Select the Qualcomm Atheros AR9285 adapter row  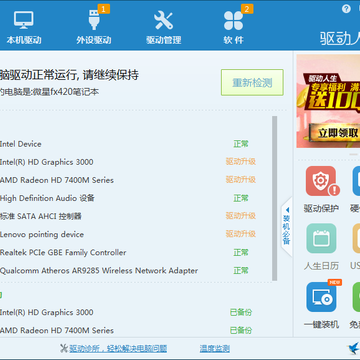(133, 270)
